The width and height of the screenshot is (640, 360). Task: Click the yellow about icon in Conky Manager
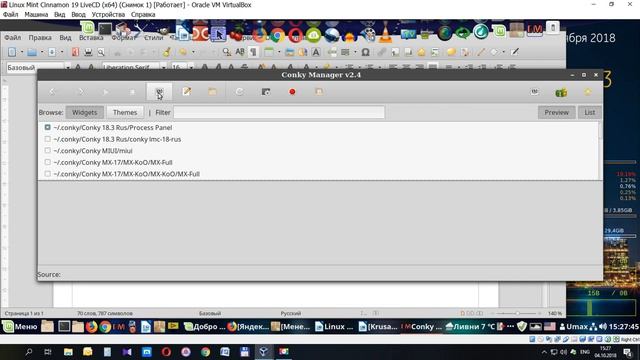coord(588,92)
